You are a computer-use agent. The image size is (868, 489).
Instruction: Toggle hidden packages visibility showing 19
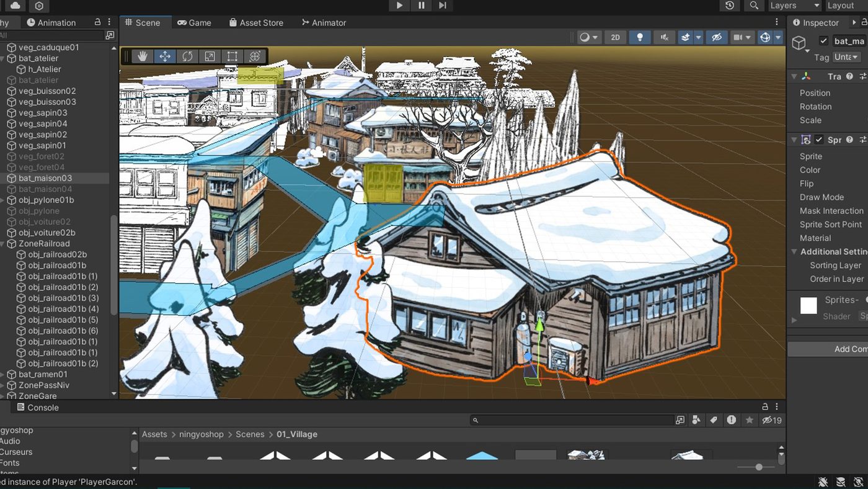[x=772, y=420]
